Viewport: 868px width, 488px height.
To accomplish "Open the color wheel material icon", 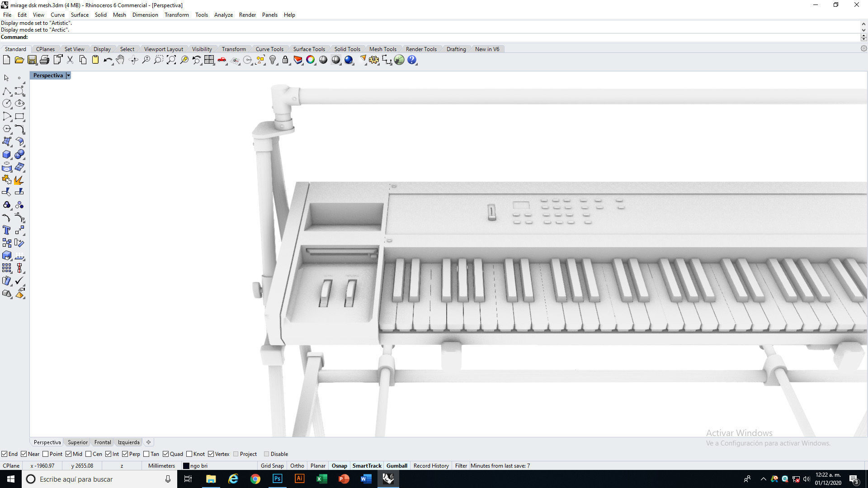I will click(x=311, y=60).
